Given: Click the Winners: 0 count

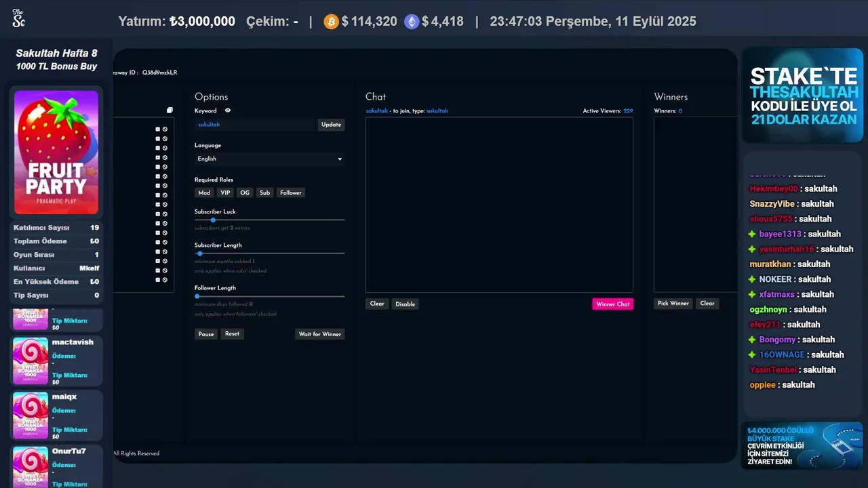Looking at the screenshot, I should pos(668,110).
